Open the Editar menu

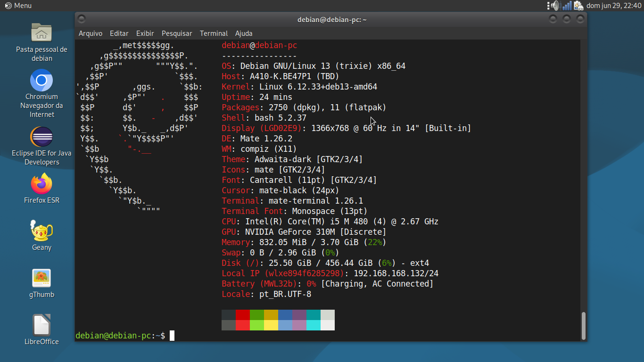[119, 33]
